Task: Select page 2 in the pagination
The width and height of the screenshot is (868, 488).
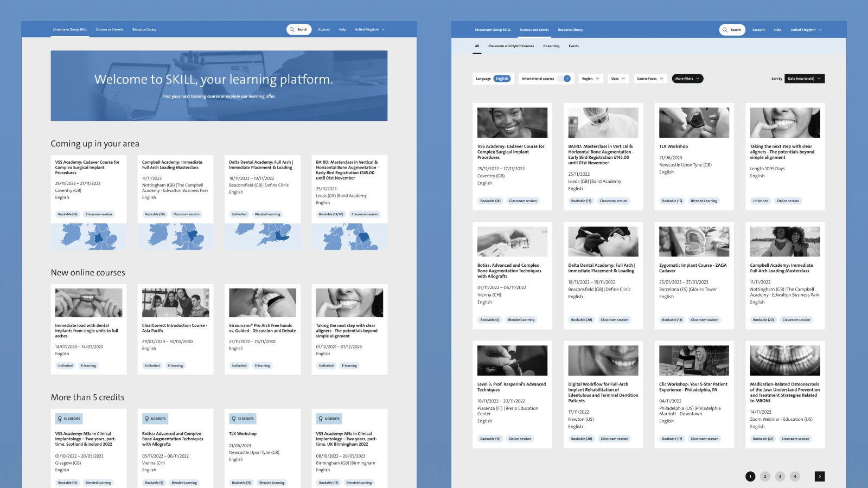Action: (x=765, y=476)
